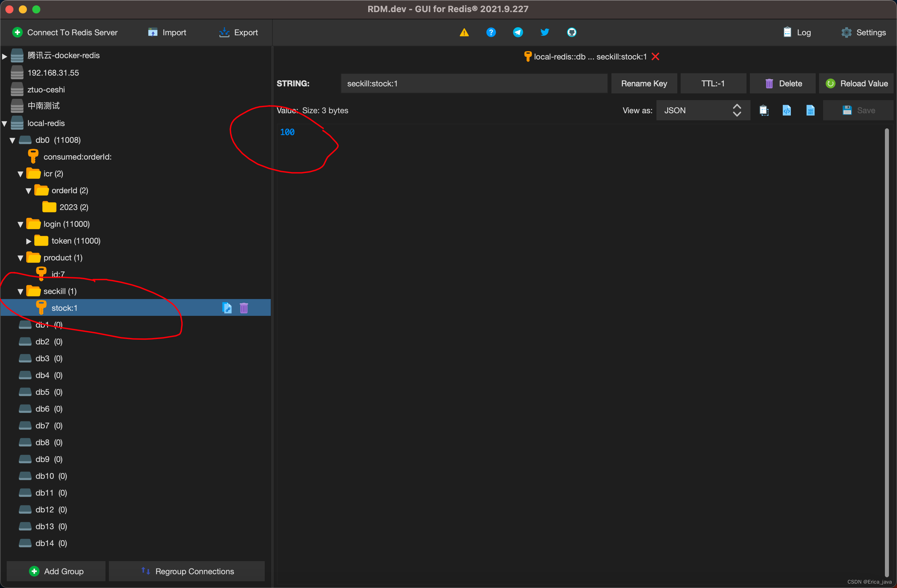897x588 pixels.
Task: Collapse the seckill (1) folder
Action: (21, 291)
